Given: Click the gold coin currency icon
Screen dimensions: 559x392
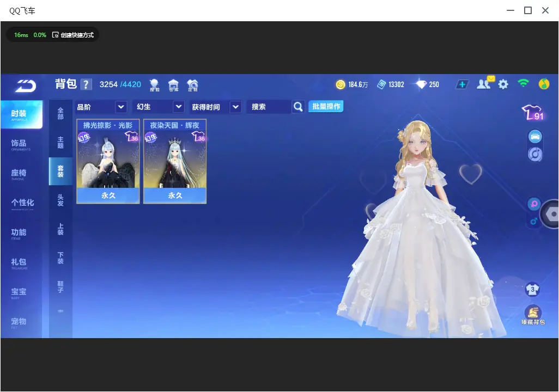Looking at the screenshot, I should click(x=341, y=84).
